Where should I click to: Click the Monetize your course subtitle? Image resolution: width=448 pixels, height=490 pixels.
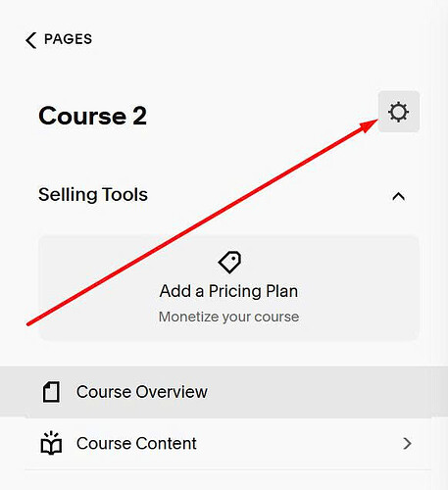click(228, 317)
